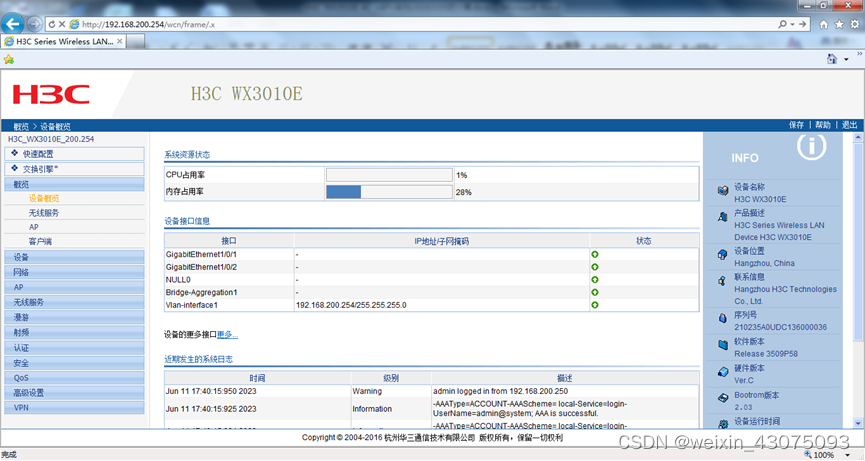865x461 pixels.
Task: Select AP under 概览 section
Action: (x=34, y=227)
